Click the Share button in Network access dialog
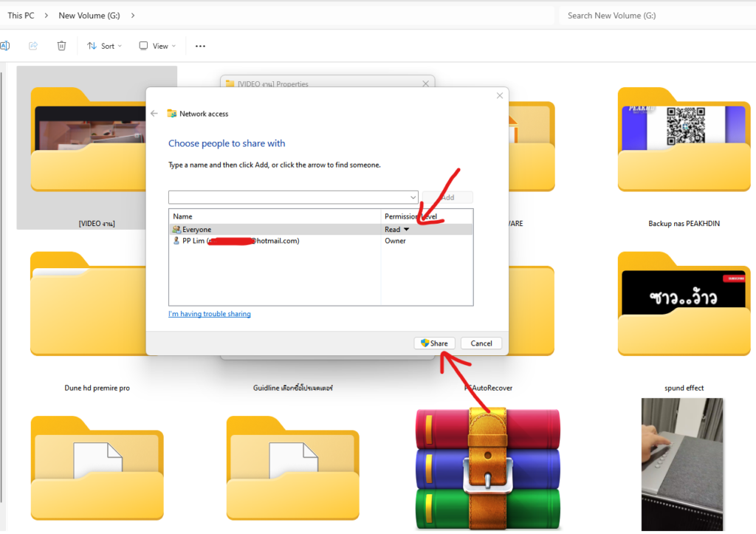Image resolution: width=756 pixels, height=534 pixels. (x=434, y=343)
